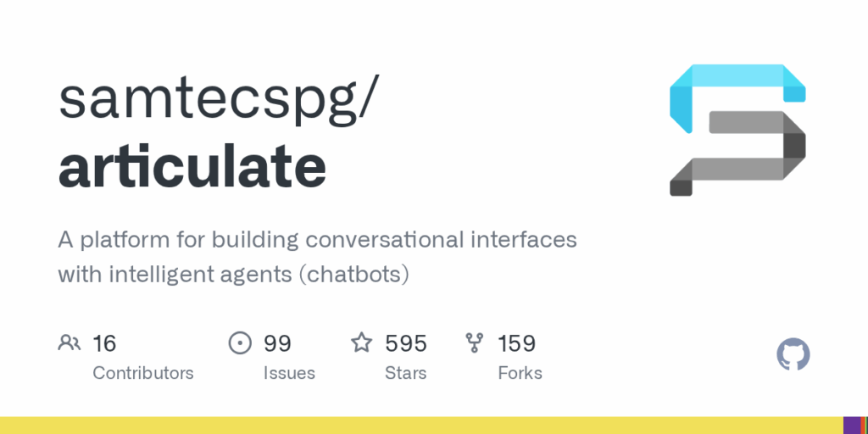868x434 pixels.
Task: Click the Issues circle-dot icon
Action: 240,343
